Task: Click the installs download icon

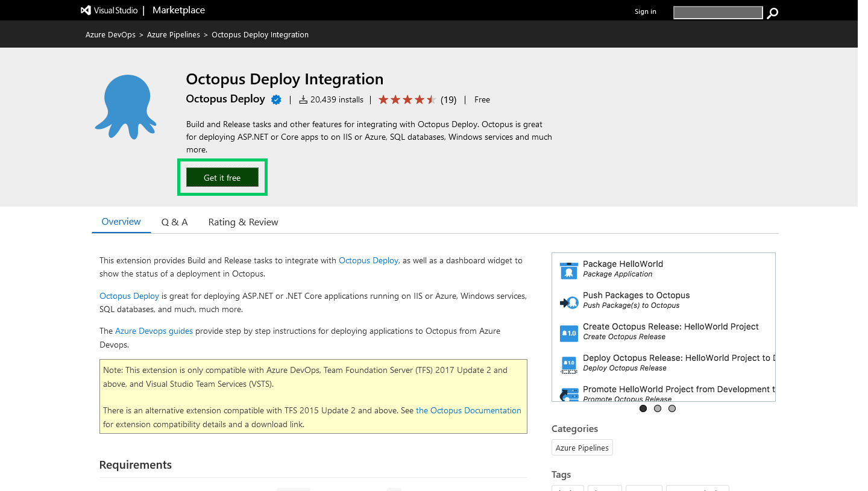Action: click(x=303, y=99)
